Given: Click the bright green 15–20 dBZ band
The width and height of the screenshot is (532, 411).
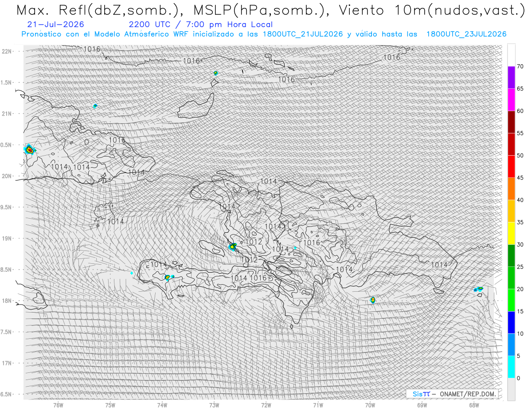Looking at the screenshot, I should point(511,300).
